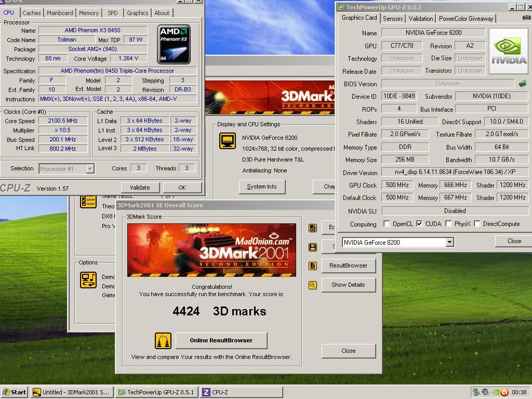Click the demo music icon in Options
Image resolution: width=532 pixels, height=399 pixels.
click(88, 280)
